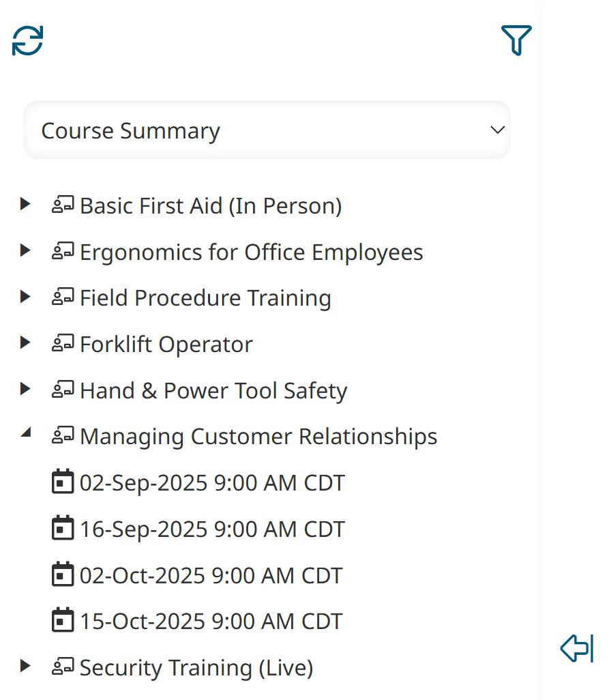Image resolution: width=611 pixels, height=700 pixels.
Task: Click calendar icon for 16-Sep-2025 session
Action: pos(63,529)
